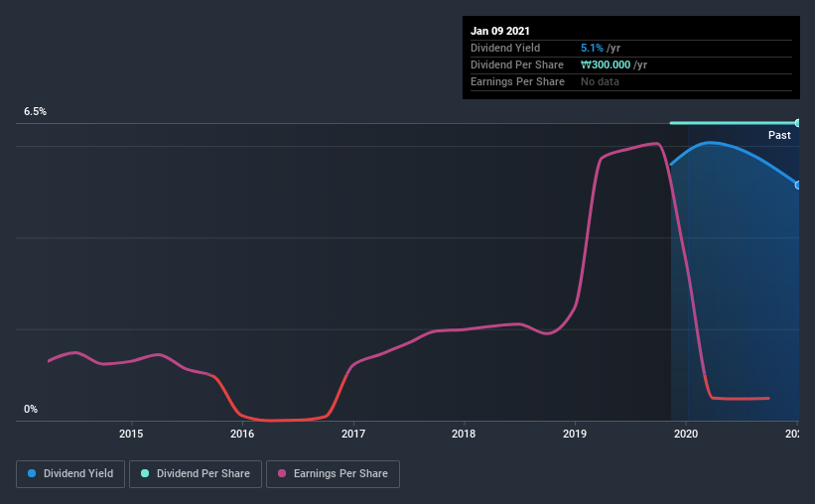Click the Dividend Yield endpoint marker on the blue line
Screen dimensions: 815x504
pyautogui.click(x=797, y=185)
